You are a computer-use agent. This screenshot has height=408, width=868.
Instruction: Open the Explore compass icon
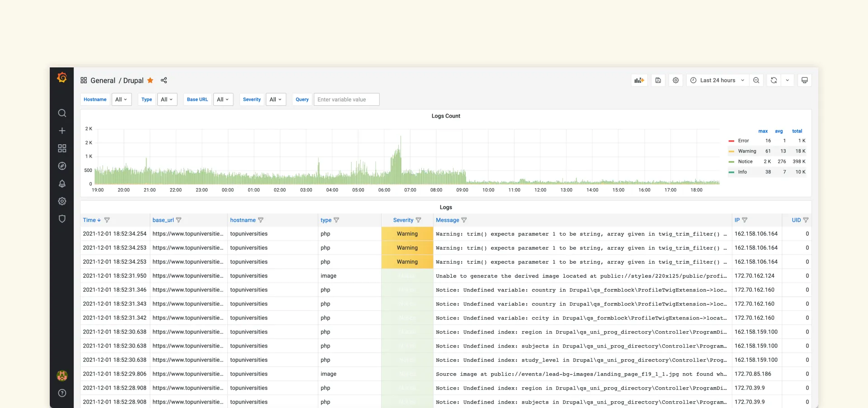pos(62,166)
